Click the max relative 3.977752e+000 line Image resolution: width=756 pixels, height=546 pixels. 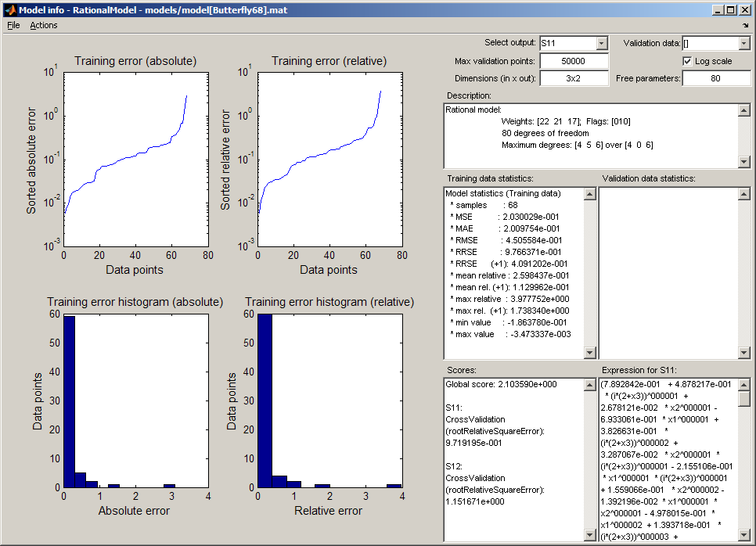pos(509,299)
